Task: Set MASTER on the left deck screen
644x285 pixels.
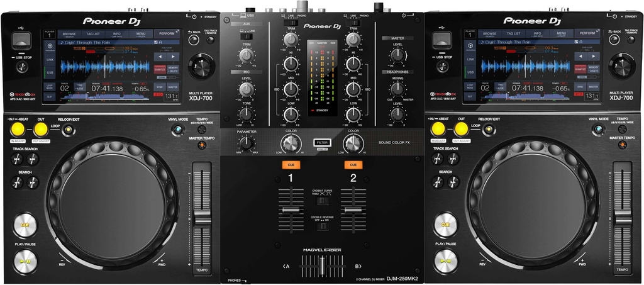Action: pos(173,87)
